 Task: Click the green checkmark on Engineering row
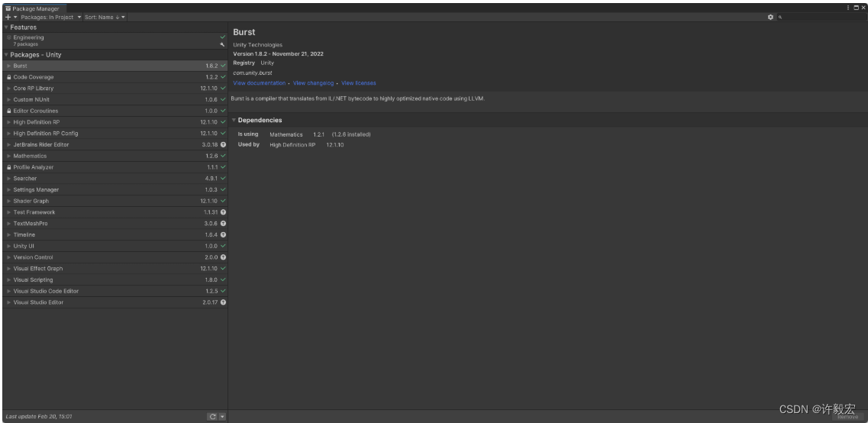[x=223, y=37]
